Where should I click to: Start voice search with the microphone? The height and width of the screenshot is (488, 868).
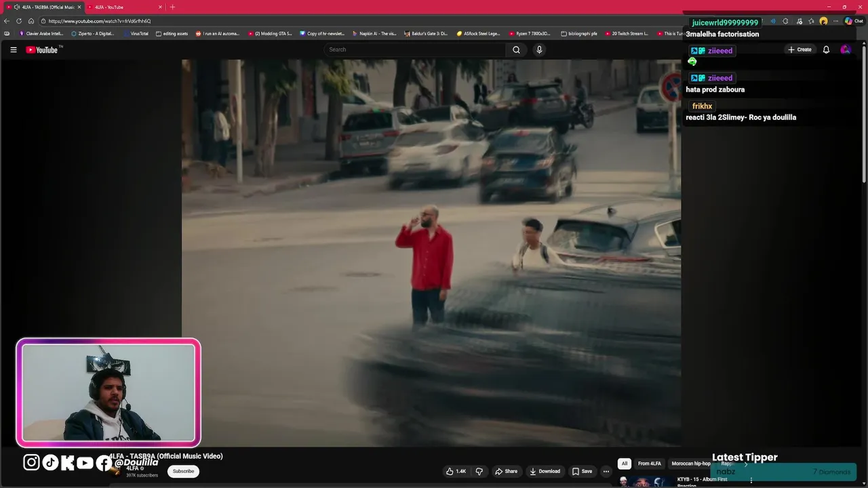(x=539, y=49)
